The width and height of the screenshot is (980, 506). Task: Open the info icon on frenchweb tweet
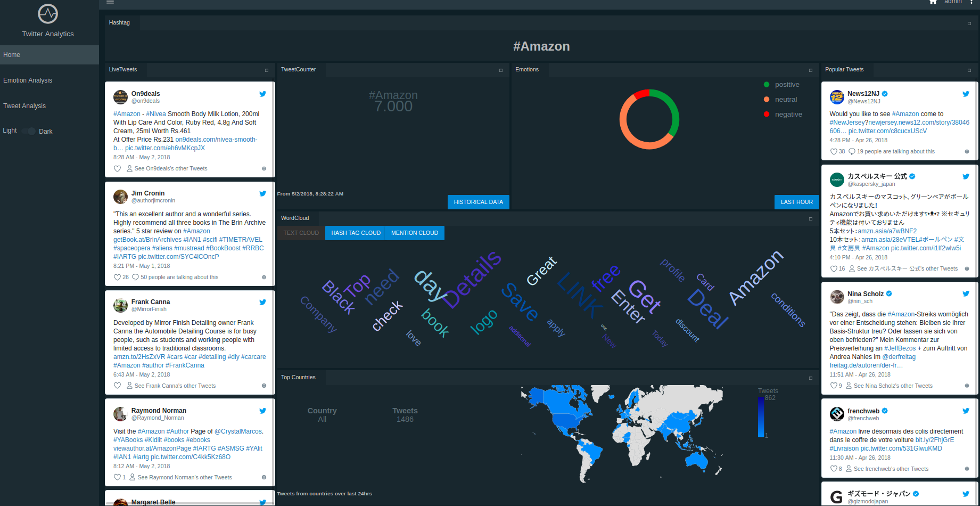point(967,469)
